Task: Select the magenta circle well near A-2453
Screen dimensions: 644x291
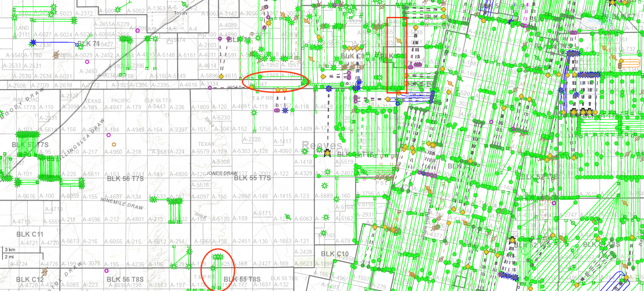Action: [x=87, y=61]
